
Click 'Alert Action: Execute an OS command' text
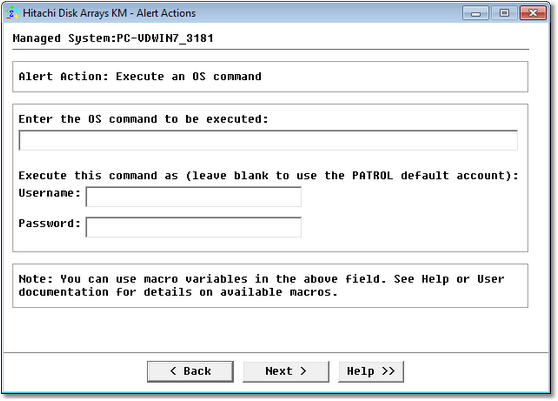(x=140, y=76)
